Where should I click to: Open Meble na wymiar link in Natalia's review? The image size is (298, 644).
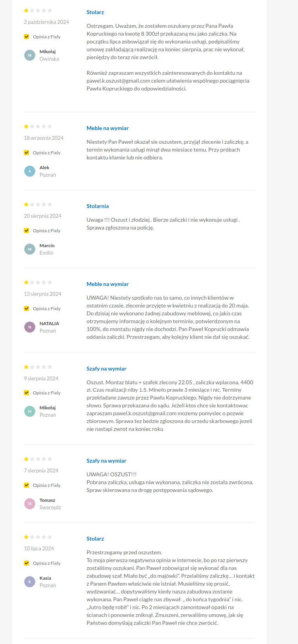pyautogui.click(x=107, y=284)
